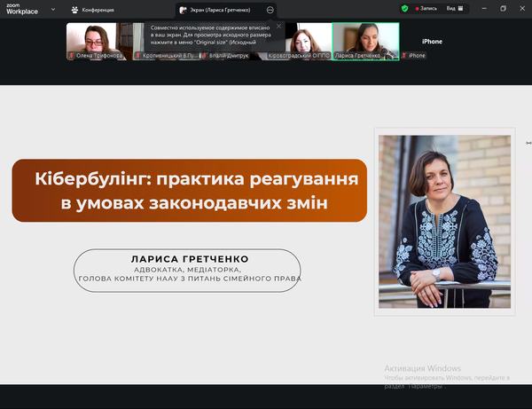Open the Вид view layout menu

pos(454,8)
